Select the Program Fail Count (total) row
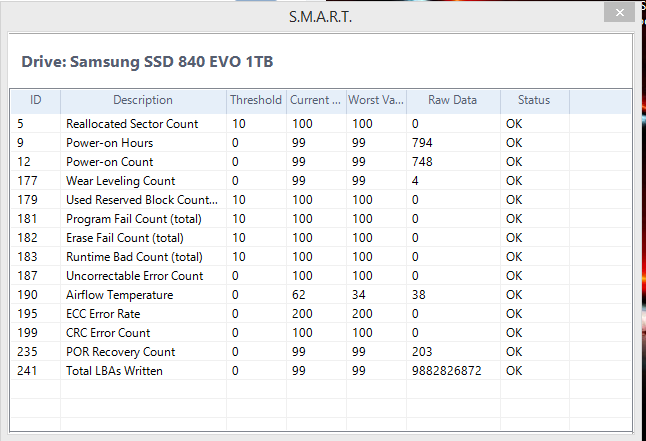646x441 pixels. click(321, 218)
